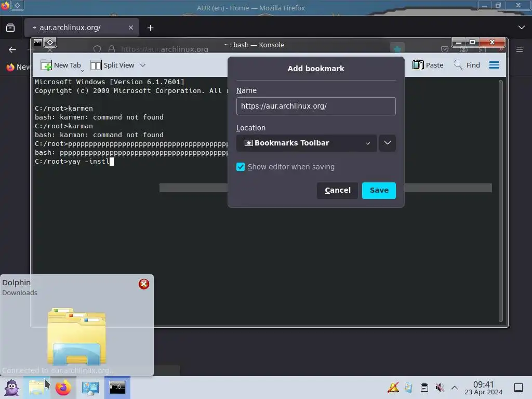Click the Firefox title bar pin icon

(17, 5)
